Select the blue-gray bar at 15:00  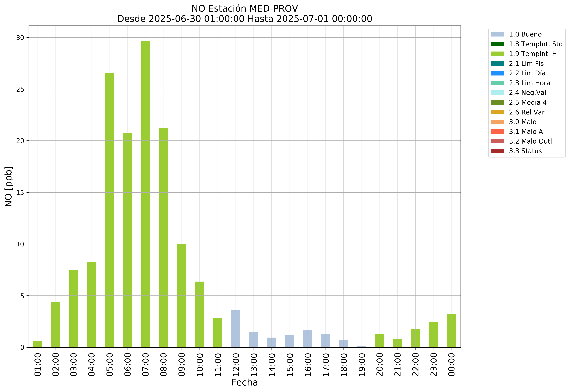(290, 341)
